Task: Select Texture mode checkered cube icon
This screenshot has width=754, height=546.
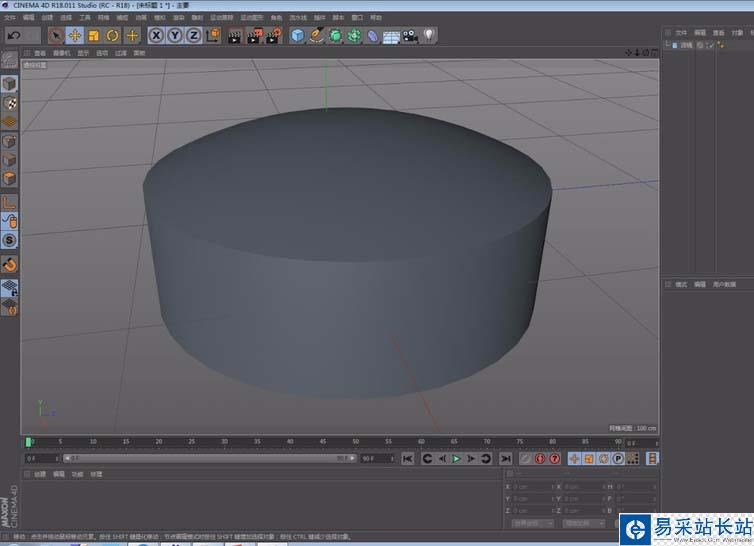Action: click(9, 103)
